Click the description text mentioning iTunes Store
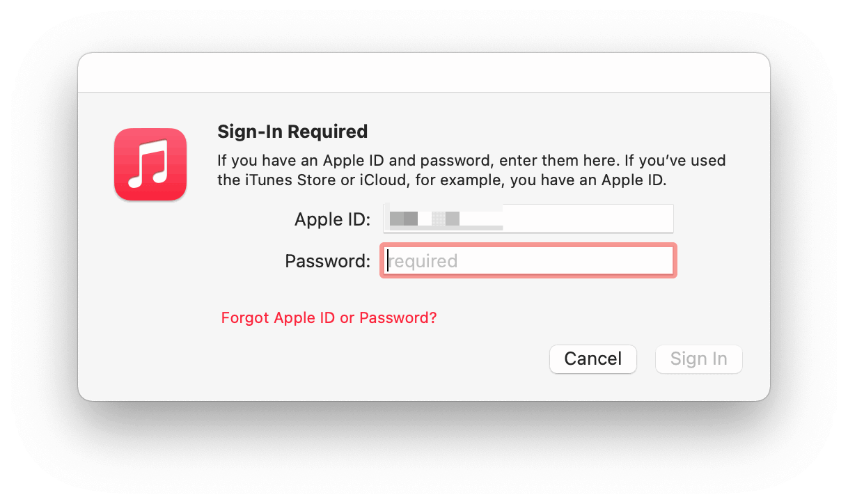The width and height of the screenshot is (848, 504). 441,181
